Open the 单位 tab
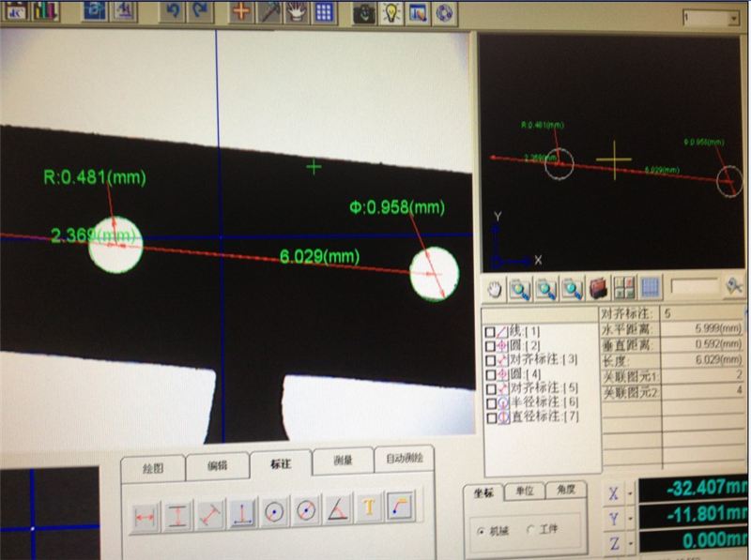This screenshot has height=560, width=751. pos(525,492)
